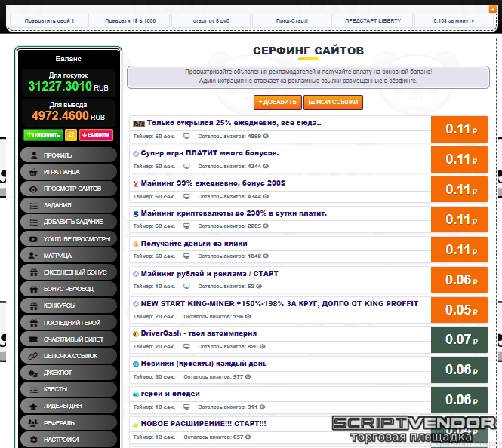Click the yellow refresh balance icon
The width and height of the screenshot is (502, 448).
(71, 135)
